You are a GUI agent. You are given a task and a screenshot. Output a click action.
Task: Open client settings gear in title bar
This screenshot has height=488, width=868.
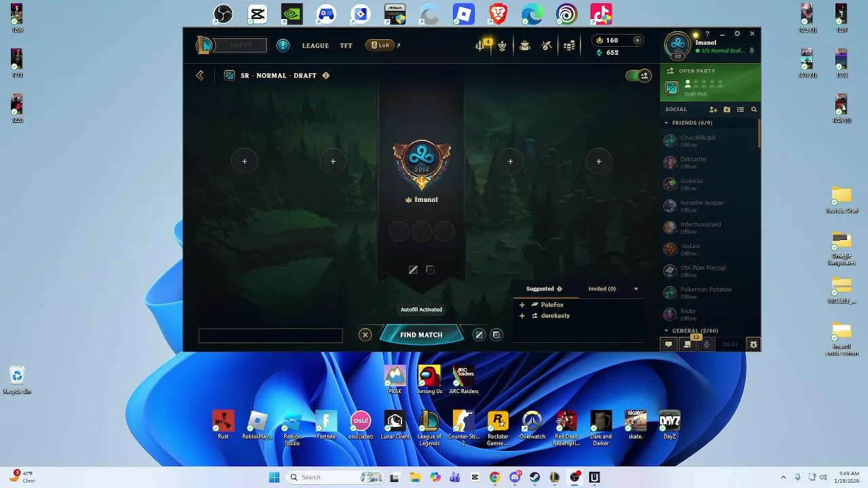737,34
